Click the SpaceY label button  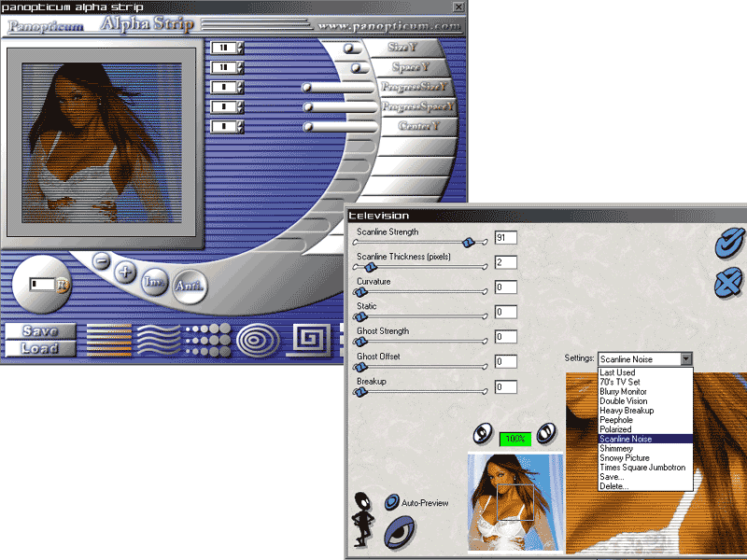(x=411, y=67)
